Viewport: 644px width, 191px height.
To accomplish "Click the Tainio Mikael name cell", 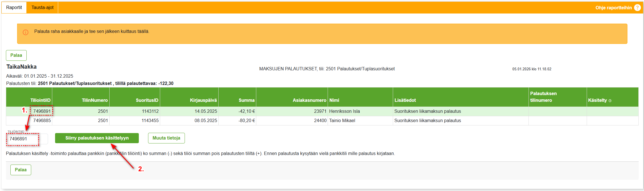I will [x=342, y=121].
